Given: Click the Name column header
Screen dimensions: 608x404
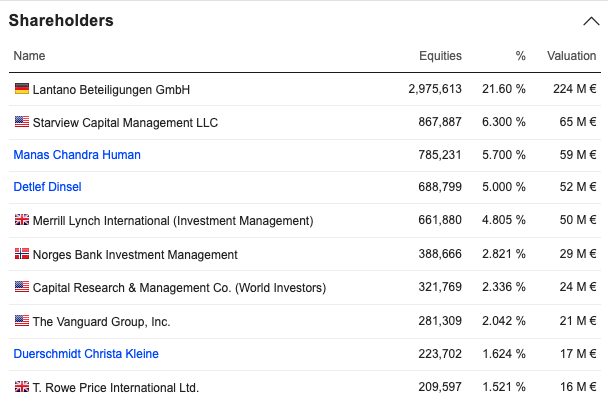Looking at the screenshot, I should click(29, 56).
